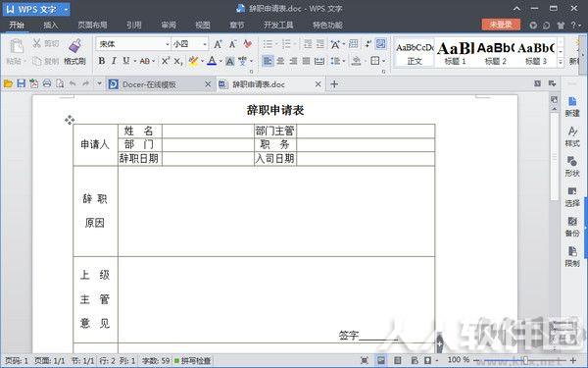
Task: Click the Cut (剪切) scissors icon
Action: (x=36, y=43)
